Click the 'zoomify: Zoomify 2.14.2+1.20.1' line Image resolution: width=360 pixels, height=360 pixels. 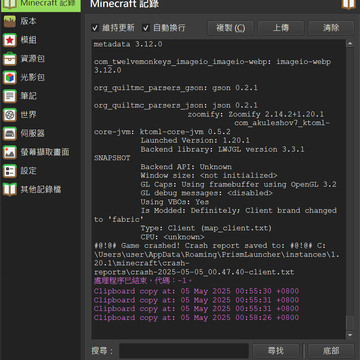tap(256, 114)
